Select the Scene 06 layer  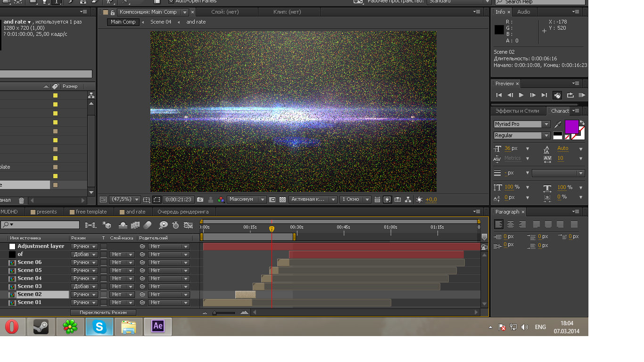[30, 263]
